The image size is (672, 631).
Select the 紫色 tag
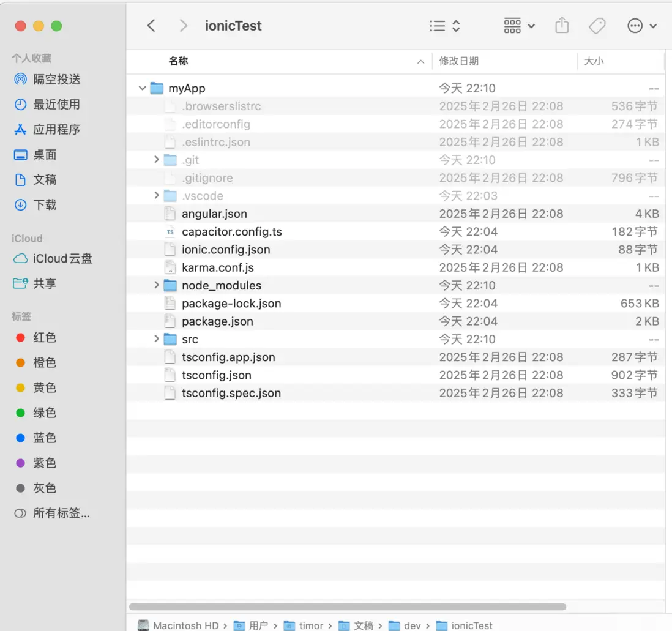click(x=37, y=463)
